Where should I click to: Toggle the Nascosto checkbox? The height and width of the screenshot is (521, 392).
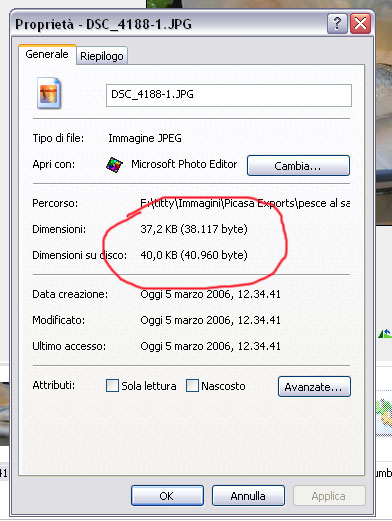coord(192,386)
